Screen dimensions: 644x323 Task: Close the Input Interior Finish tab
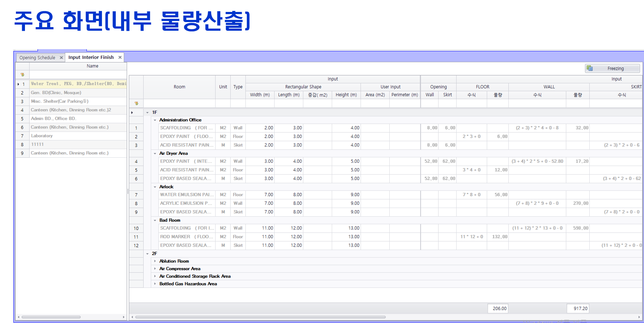coord(120,57)
